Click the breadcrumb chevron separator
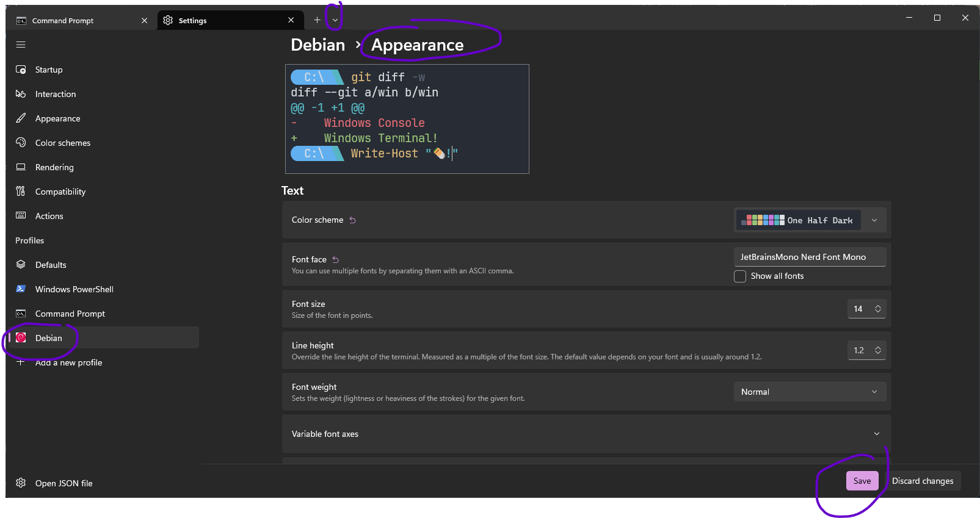This screenshot has height=518, width=980. click(358, 45)
